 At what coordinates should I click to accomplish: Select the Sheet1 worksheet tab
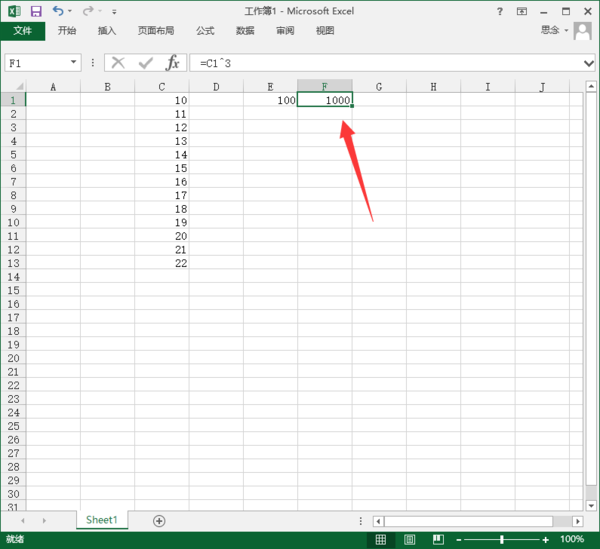[101, 520]
